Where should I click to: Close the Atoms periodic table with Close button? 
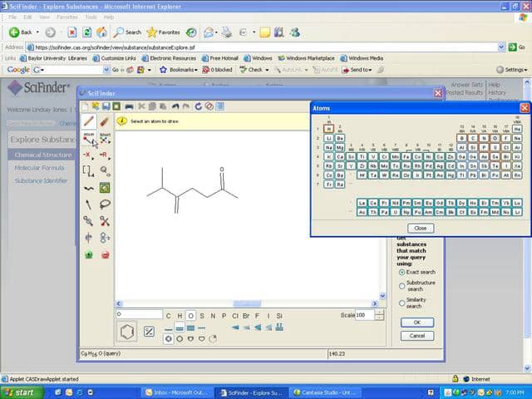(421, 229)
